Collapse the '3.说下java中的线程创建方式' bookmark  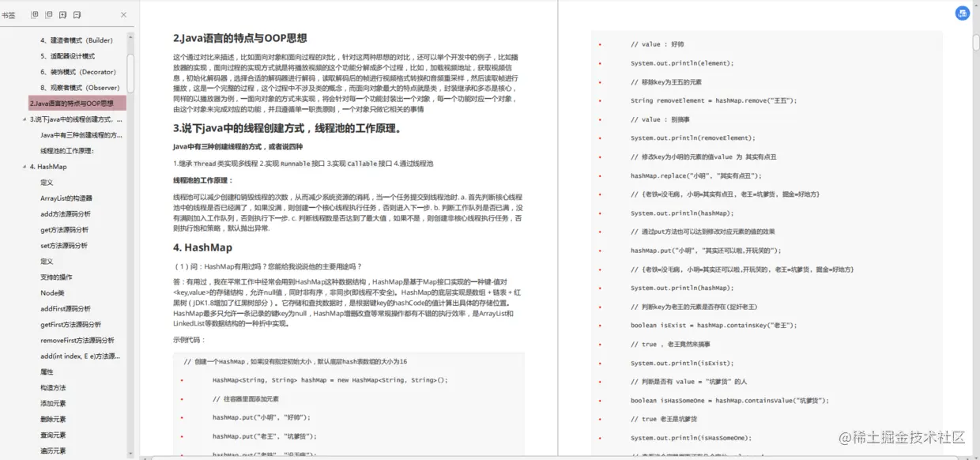point(24,119)
